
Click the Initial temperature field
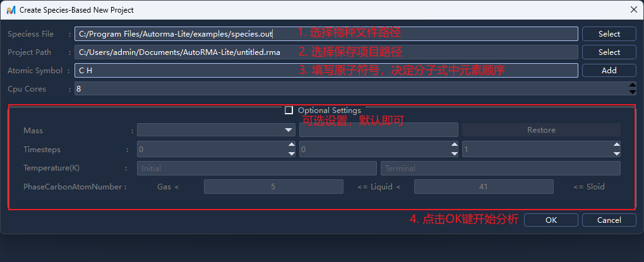pyautogui.click(x=256, y=169)
